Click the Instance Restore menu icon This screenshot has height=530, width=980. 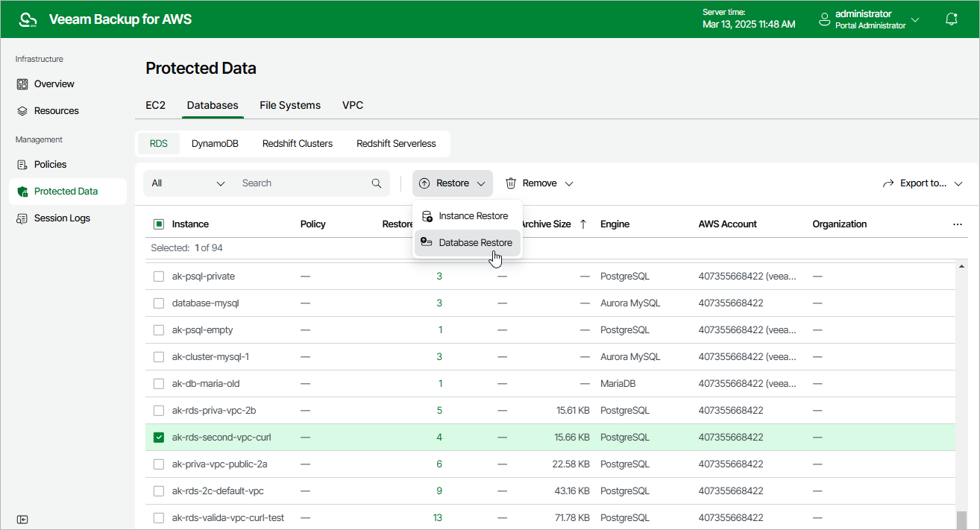coord(427,216)
